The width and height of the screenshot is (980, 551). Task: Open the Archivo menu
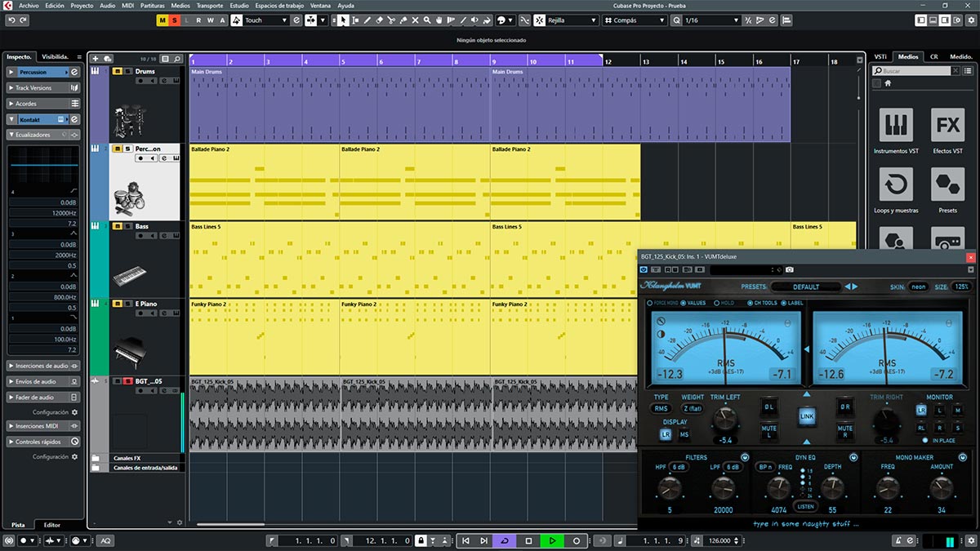28,5
